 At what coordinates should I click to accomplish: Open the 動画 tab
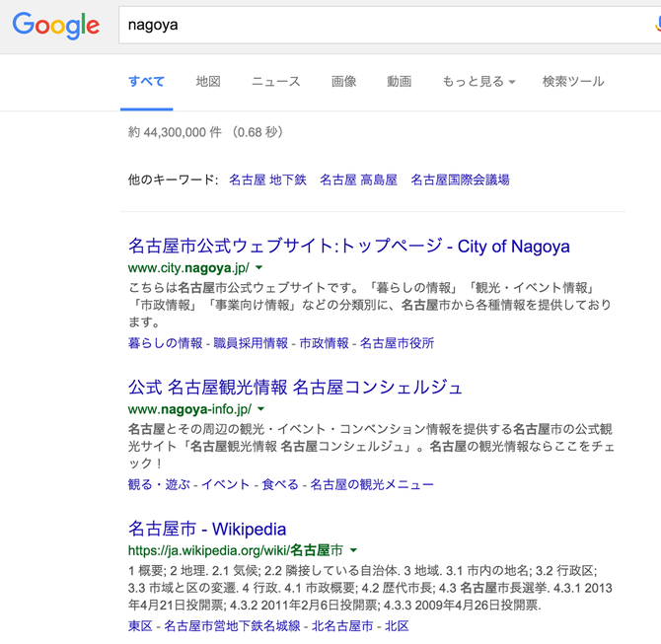click(x=399, y=82)
